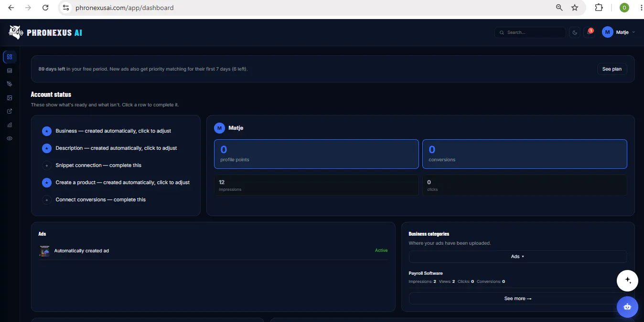644x322 pixels.
Task: Click the blue M avatar in header
Action: point(608,32)
